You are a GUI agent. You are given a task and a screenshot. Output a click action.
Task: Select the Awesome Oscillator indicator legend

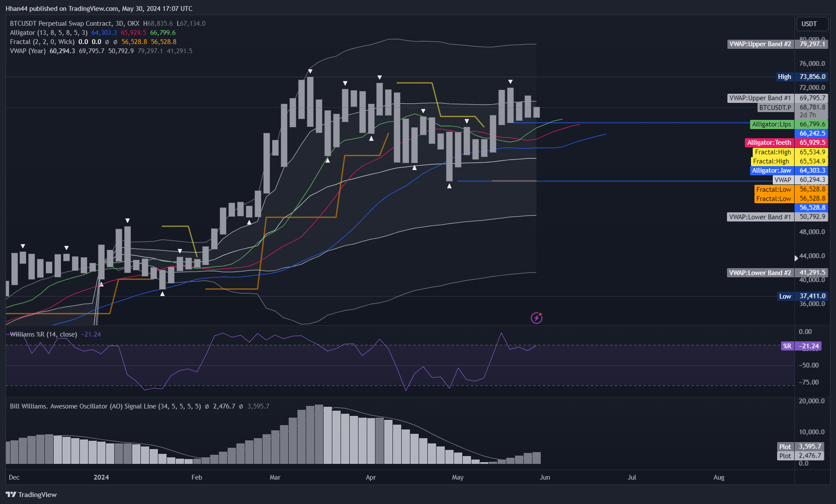pos(140,406)
